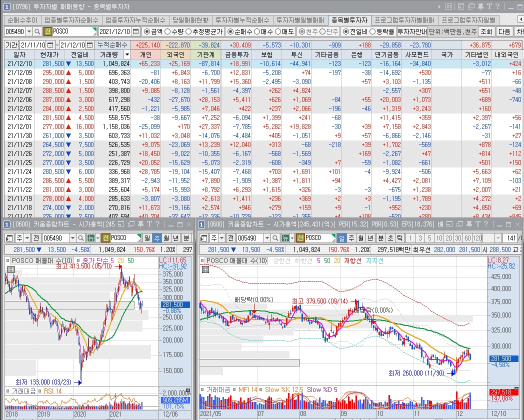Switch to the 업종별투자자순매수 tab
This screenshot has height=420, width=524.
click(71, 20)
